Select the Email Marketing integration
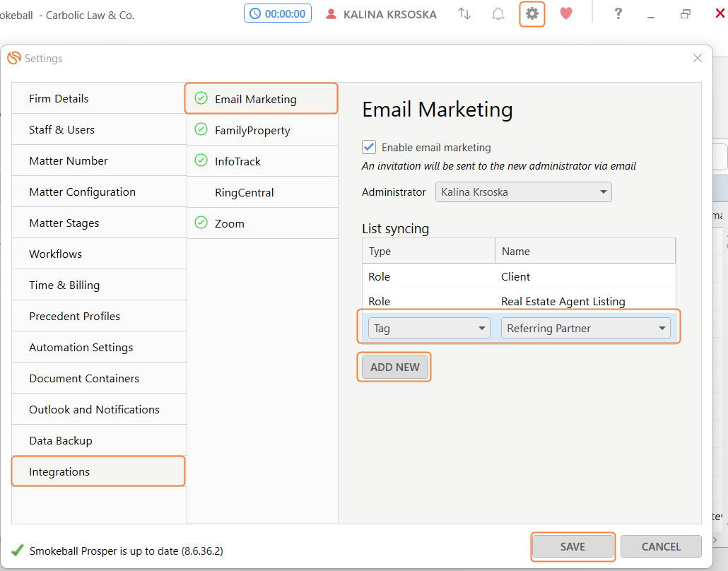Viewport: 728px width, 571px height. [262, 99]
